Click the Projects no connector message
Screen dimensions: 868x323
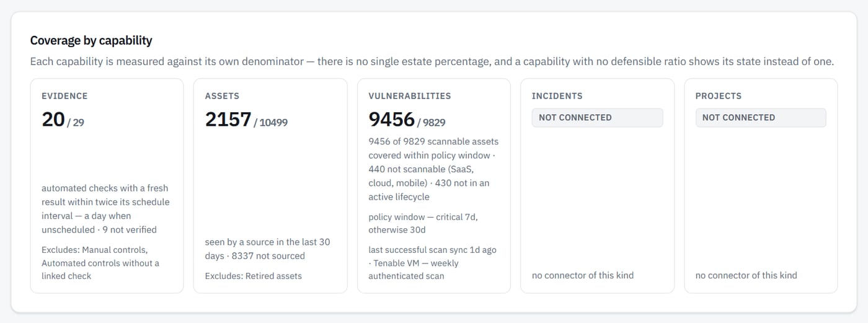click(x=746, y=275)
